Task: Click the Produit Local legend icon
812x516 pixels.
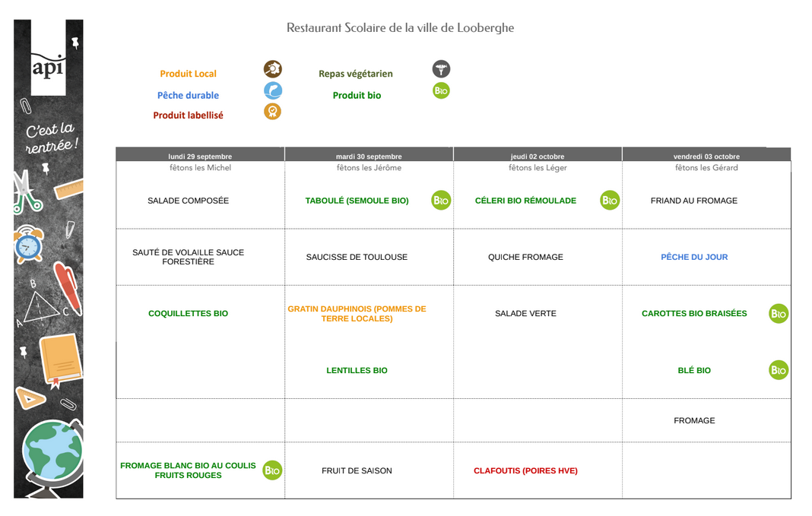Action: tap(272, 70)
